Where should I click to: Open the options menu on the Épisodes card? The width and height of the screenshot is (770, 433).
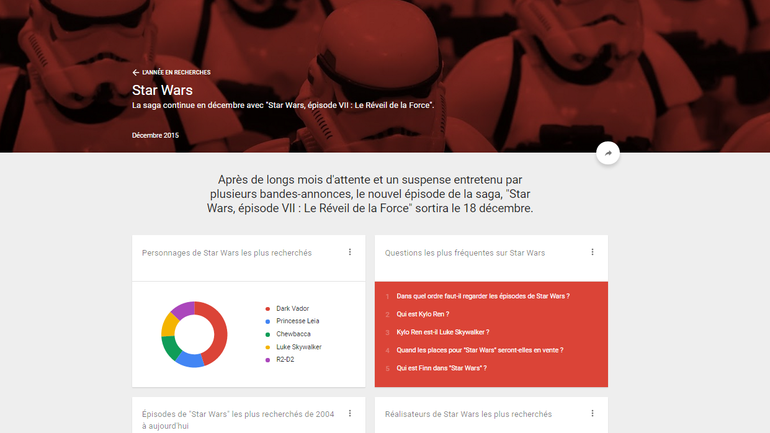[350, 413]
